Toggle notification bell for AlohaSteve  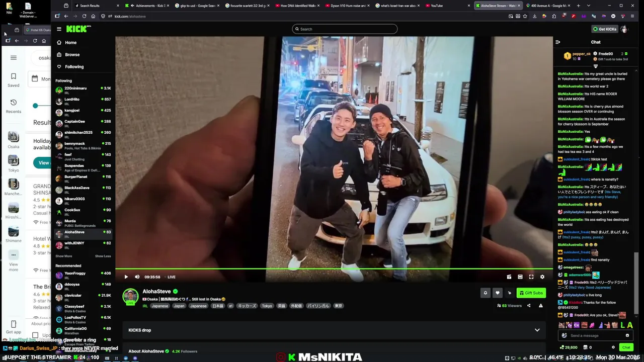point(486,293)
